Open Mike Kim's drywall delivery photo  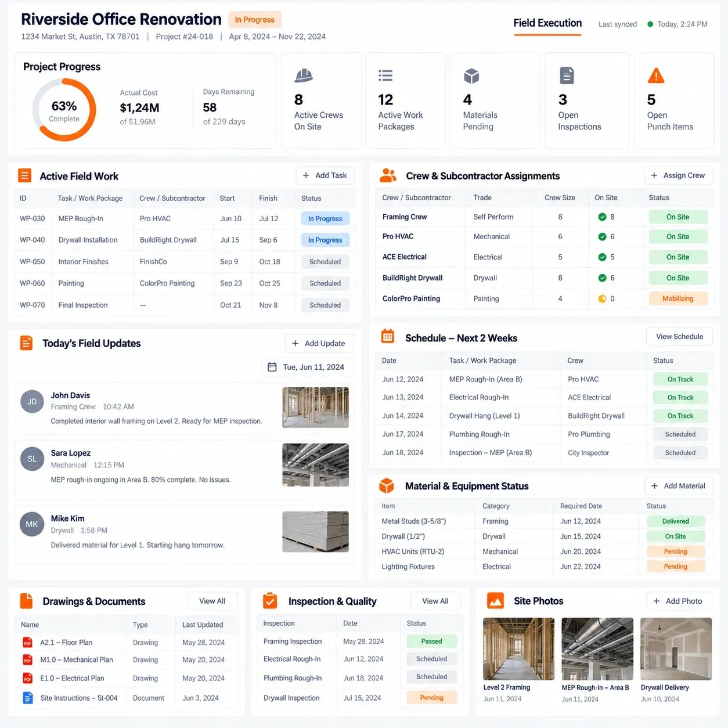(x=315, y=531)
